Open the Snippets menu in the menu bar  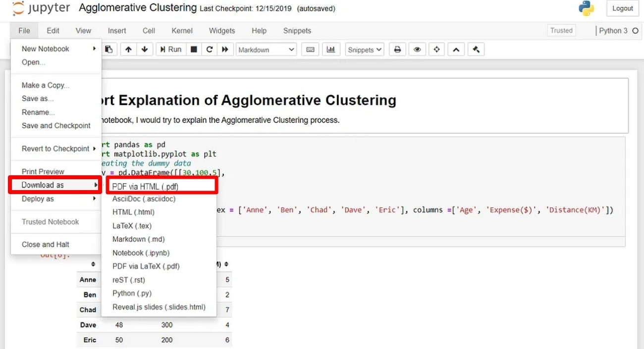(297, 31)
